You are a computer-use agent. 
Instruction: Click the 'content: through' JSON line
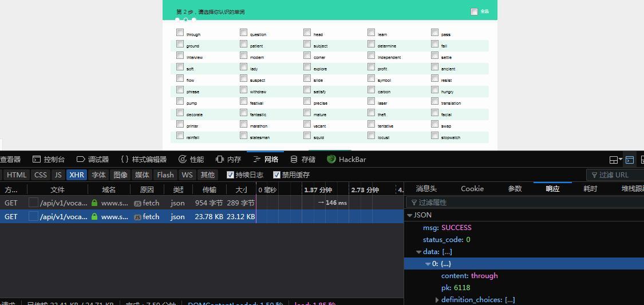coord(469,275)
